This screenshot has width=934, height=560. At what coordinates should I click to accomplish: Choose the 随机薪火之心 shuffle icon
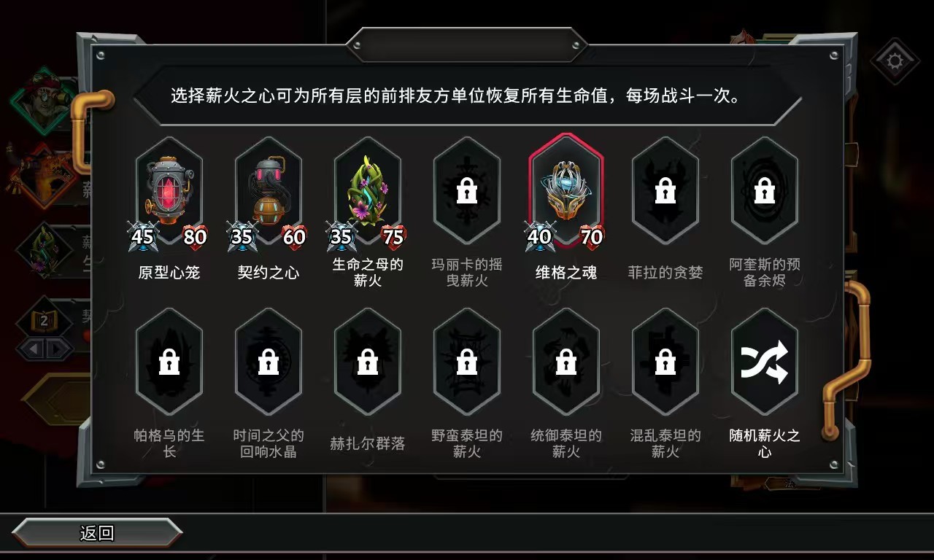tap(765, 362)
